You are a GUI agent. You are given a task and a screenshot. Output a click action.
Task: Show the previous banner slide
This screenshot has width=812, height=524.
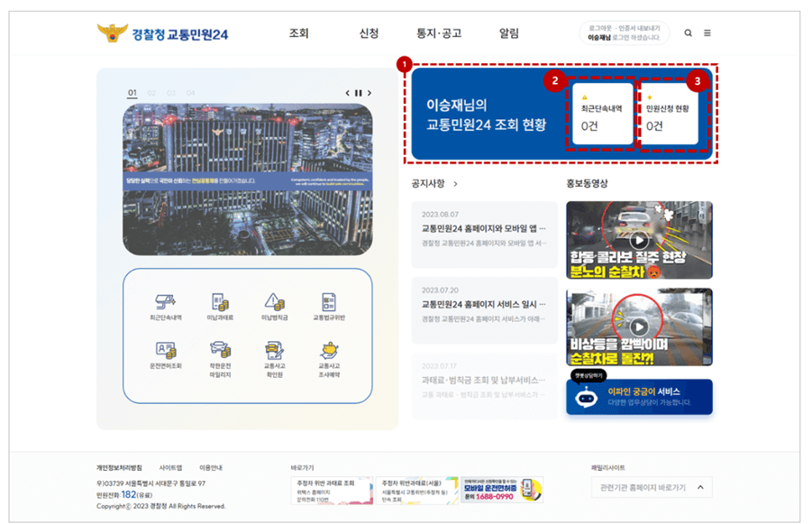click(348, 93)
